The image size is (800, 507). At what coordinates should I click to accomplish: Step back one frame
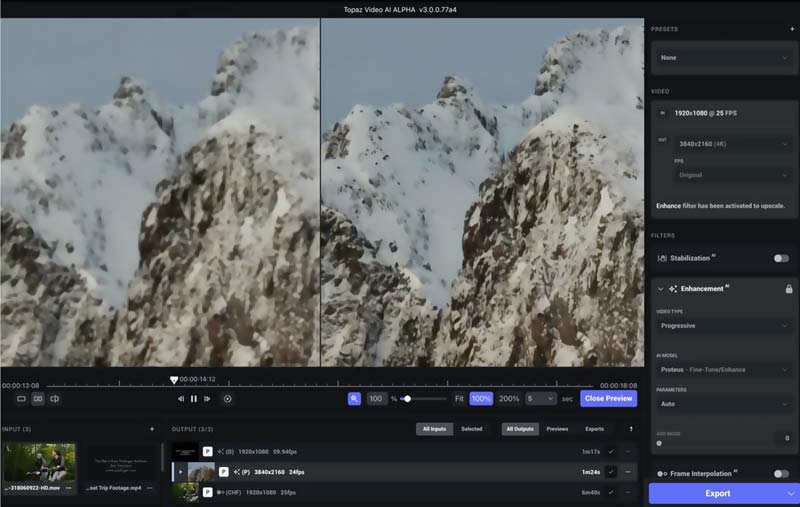(181, 399)
